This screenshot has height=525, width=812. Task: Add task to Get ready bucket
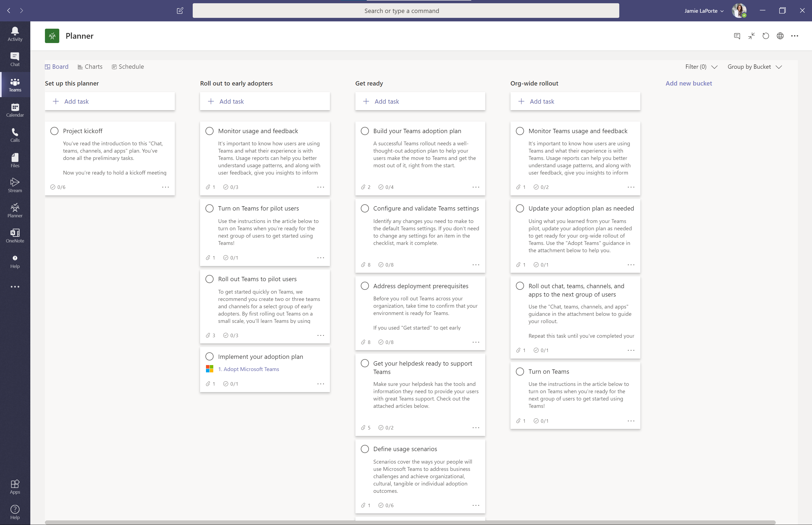point(420,101)
